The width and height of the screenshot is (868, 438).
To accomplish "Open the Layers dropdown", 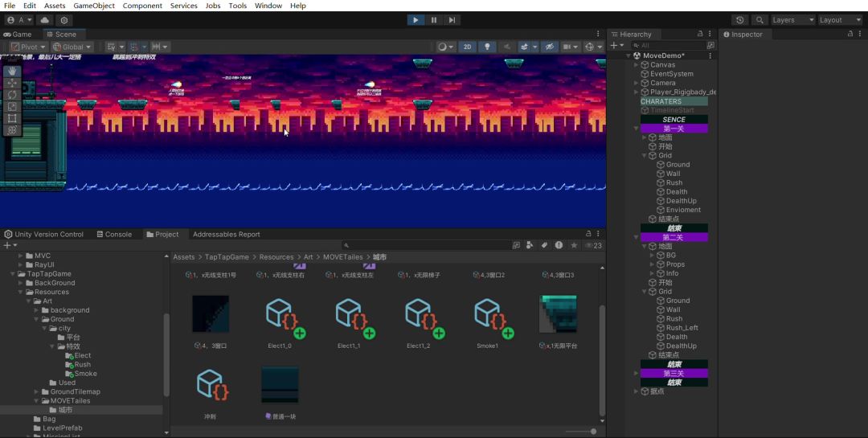I will click(x=792, y=20).
